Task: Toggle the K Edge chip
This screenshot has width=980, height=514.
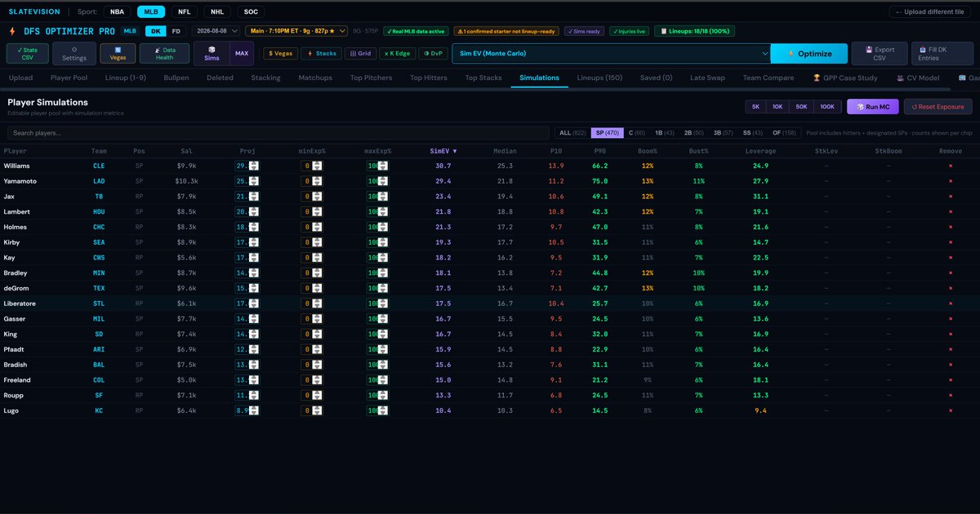Action: click(398, 53)
